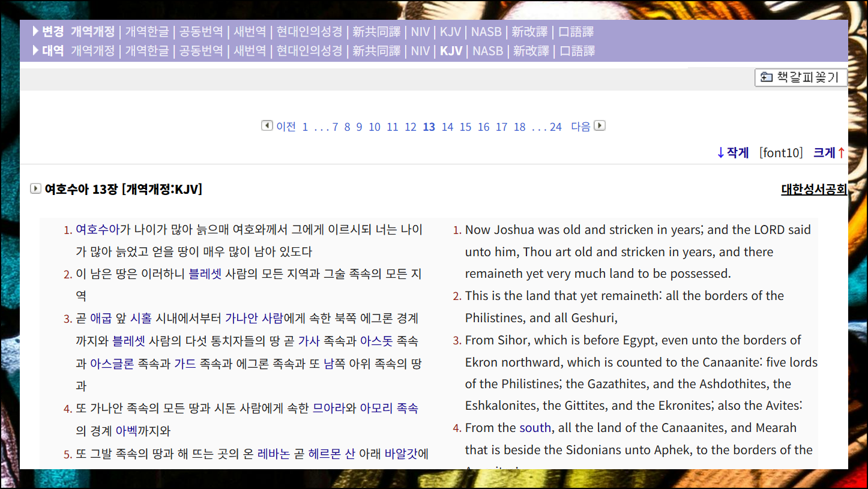
Task: Set 대역 parallel version to 口語譯
Action: click(x=577, y=51)
